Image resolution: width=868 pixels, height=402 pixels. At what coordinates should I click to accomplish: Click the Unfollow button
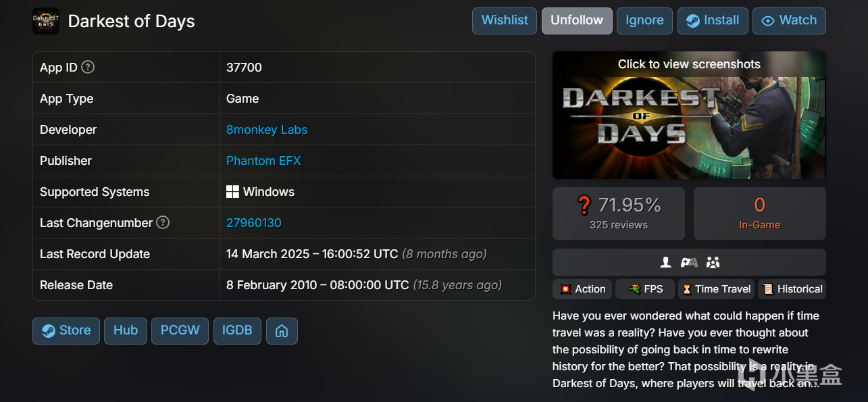coord(577,20)
